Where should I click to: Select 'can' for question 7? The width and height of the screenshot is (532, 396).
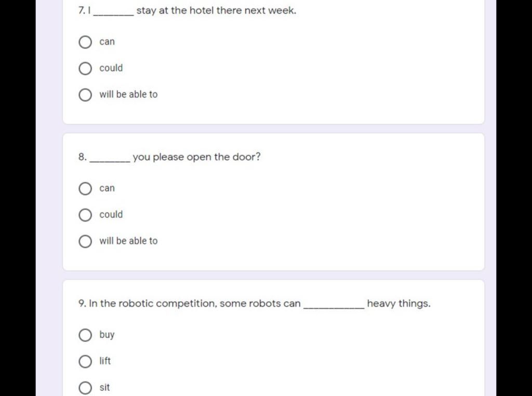85,43
